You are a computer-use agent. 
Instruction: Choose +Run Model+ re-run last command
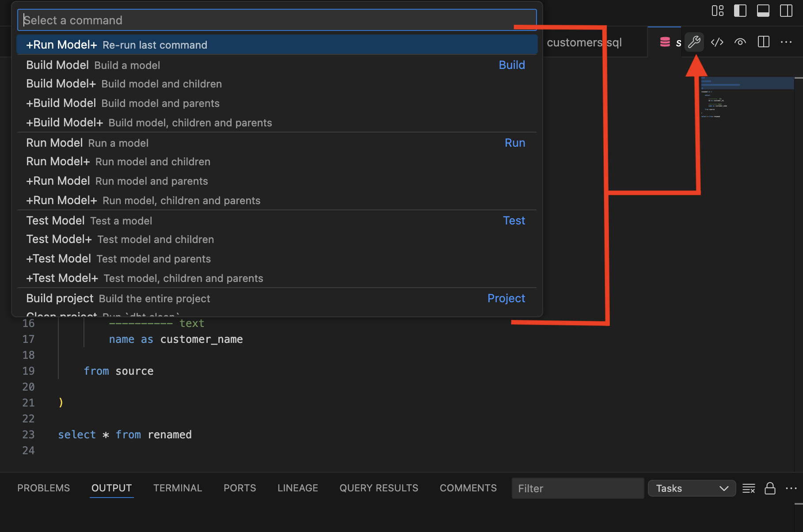click(115, 45)
